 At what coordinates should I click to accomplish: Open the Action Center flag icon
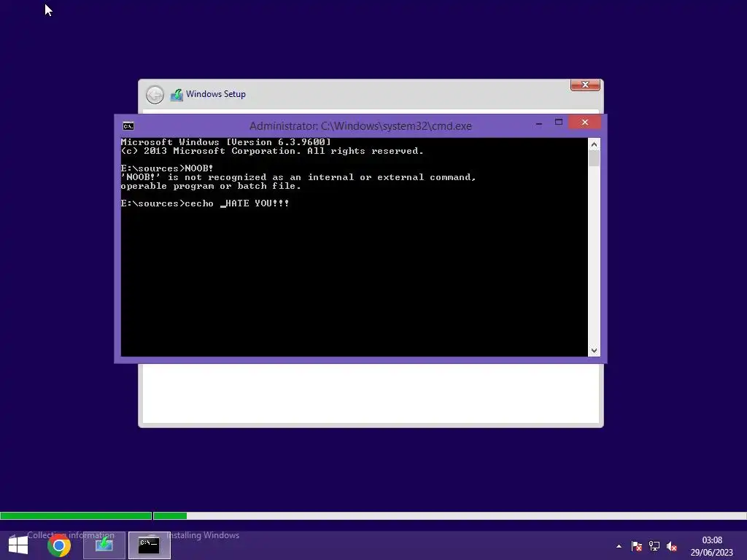point(636,546)
